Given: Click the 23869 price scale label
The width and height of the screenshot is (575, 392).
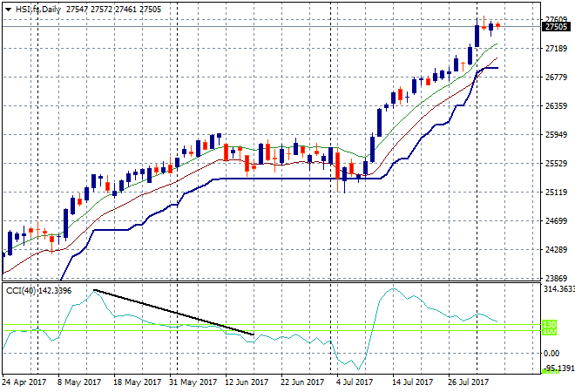Looking at the screenshot, I should (x=556, y=278).
